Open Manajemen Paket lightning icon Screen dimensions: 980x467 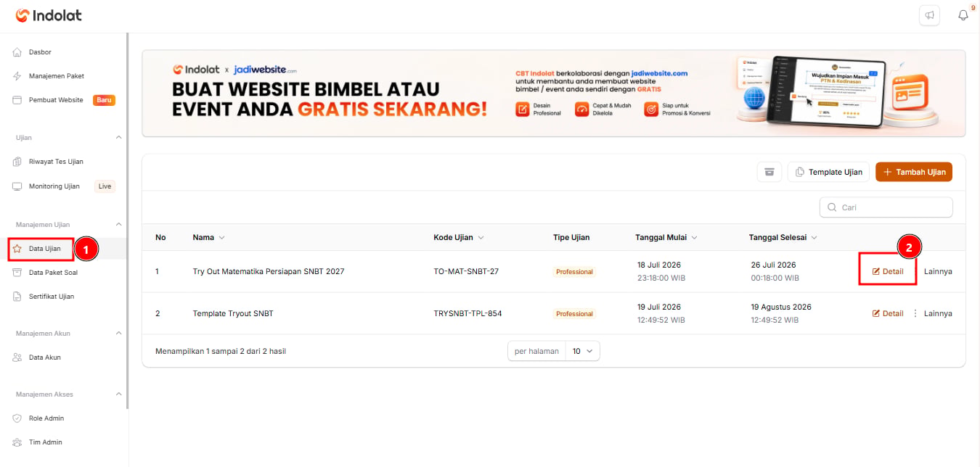click(x=17, y=76)
